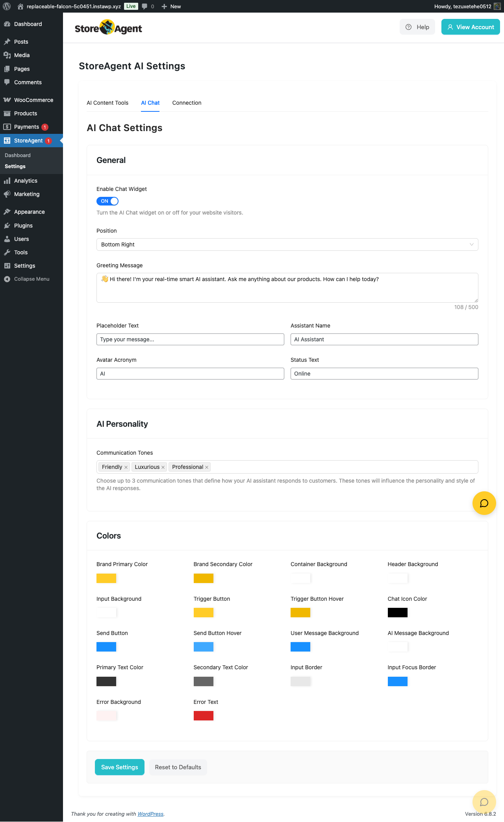Click the comments bubble icon in admin bar
Image resolution: width=504 pixels, height=822 pixels.
145,6
